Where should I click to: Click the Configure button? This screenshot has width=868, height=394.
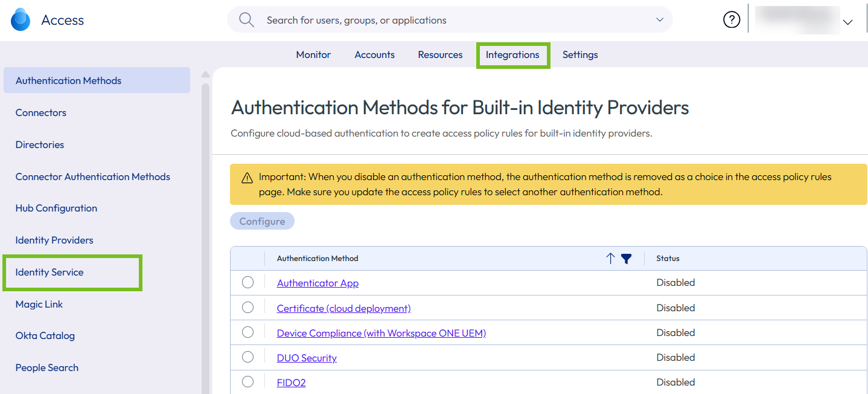[262, 221]
